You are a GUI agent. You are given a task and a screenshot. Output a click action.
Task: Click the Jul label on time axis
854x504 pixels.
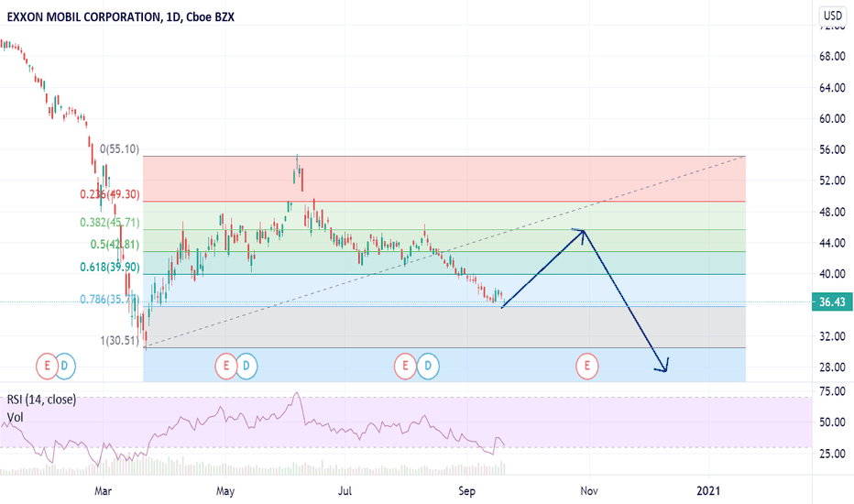345,491
